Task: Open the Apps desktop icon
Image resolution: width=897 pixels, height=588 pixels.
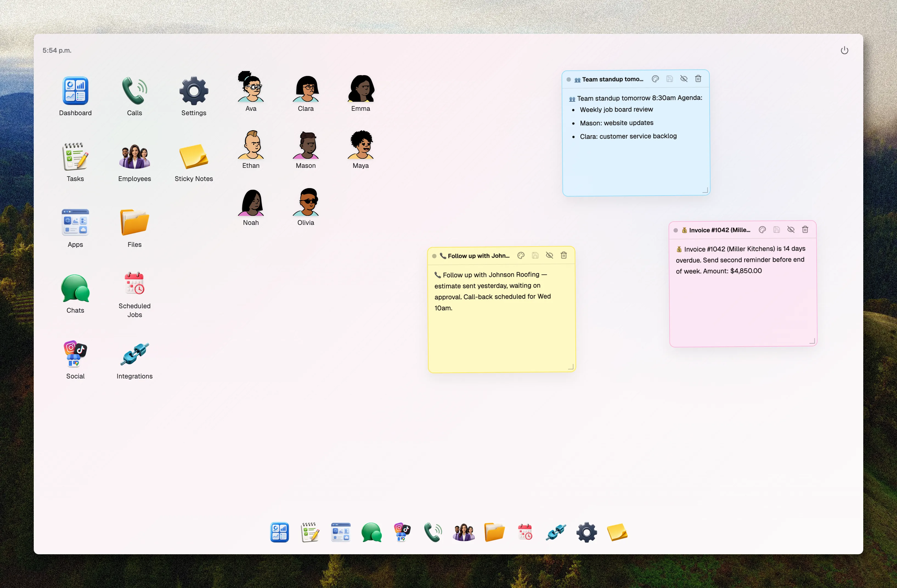Action: (75, 222)
